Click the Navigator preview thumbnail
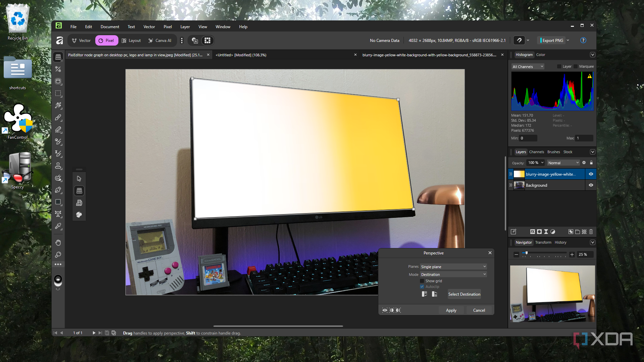This screenshot has width=644, height=362. point(552,294)
